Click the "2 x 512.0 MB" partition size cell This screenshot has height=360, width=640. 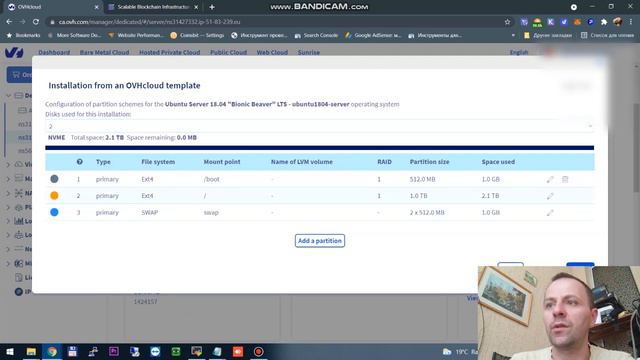pos(427,213)
